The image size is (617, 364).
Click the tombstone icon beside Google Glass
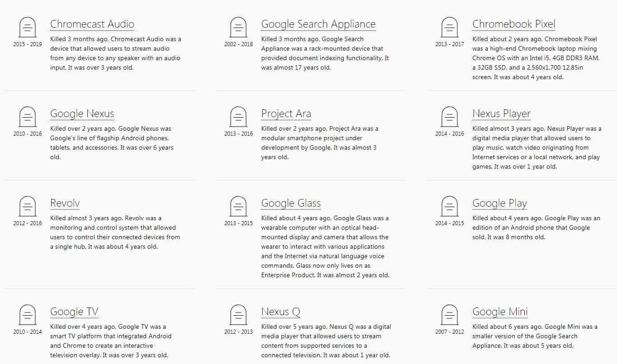point(238,207)
